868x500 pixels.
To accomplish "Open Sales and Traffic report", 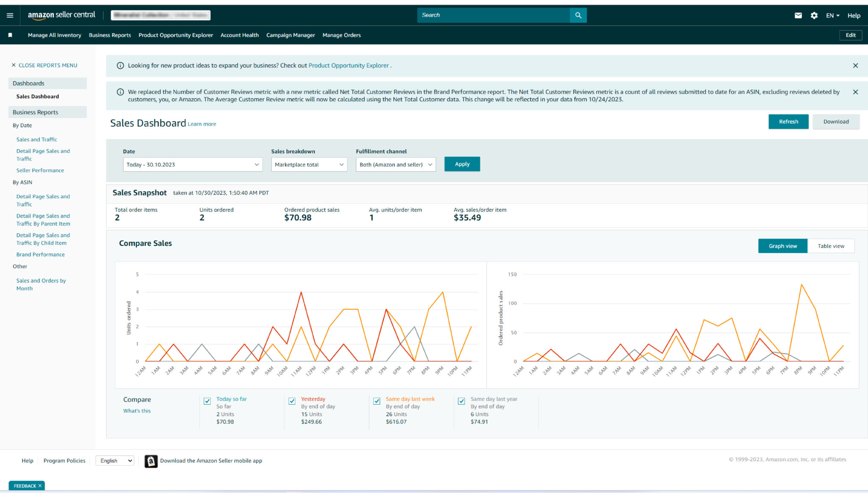I will (36, 139).
